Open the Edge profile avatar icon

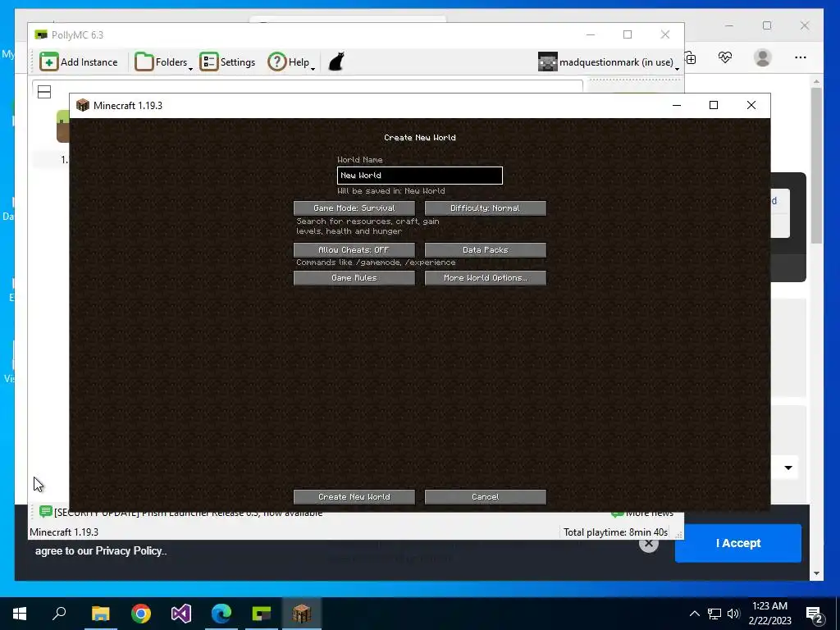762,57
